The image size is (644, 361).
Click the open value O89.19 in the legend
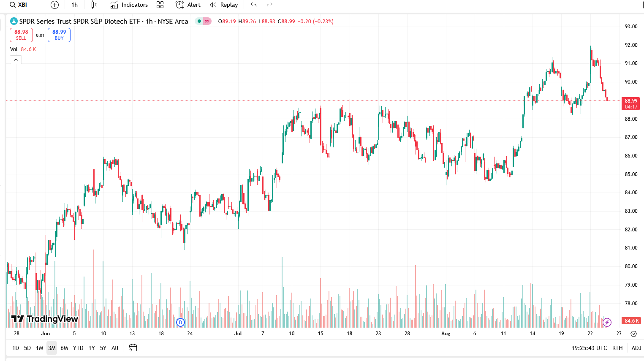227,22
